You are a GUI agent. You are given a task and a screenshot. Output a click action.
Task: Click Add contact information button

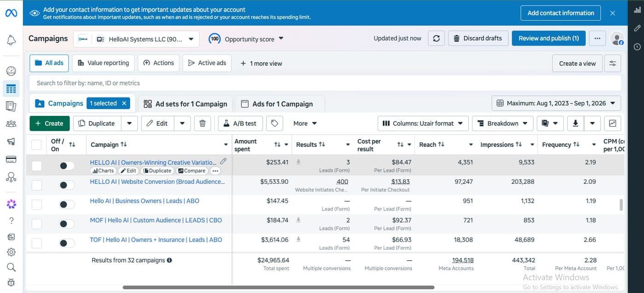[x=561, y=13]
